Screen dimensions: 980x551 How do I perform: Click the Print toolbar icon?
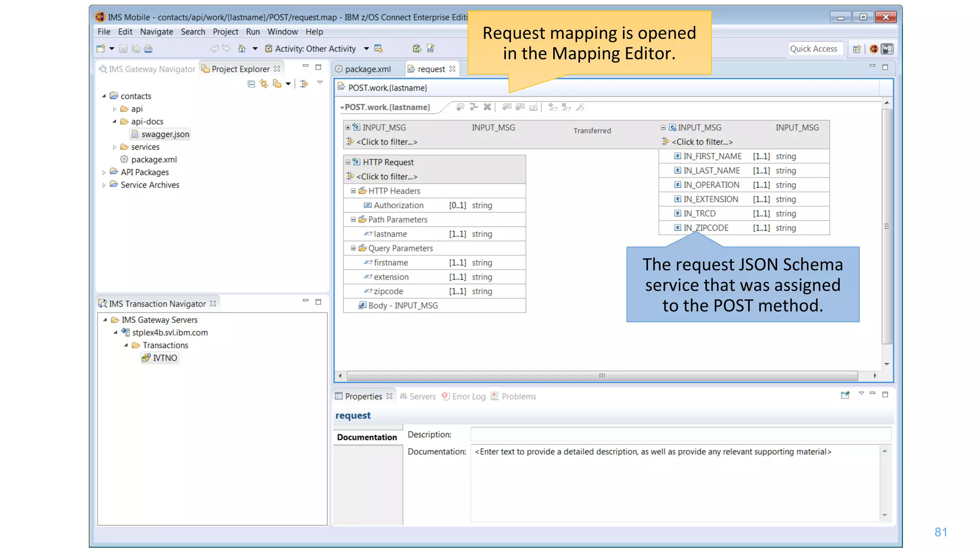148,48
